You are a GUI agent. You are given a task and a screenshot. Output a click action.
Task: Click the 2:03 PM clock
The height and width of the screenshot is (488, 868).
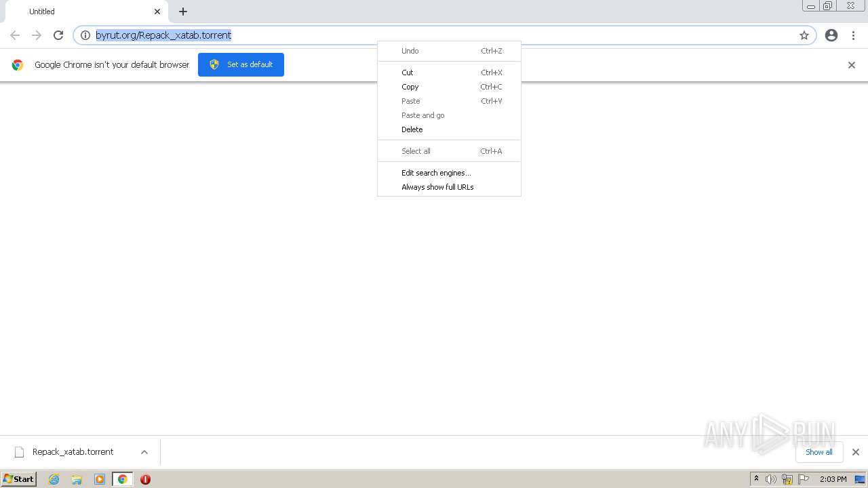(833, 479)
